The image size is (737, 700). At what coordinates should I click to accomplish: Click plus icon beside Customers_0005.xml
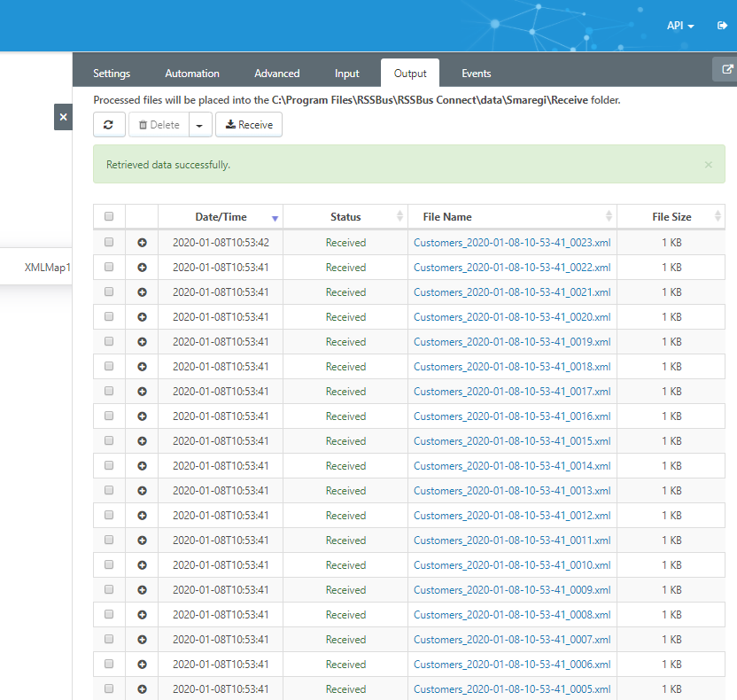pyautogui.click(x=142, y=689)
